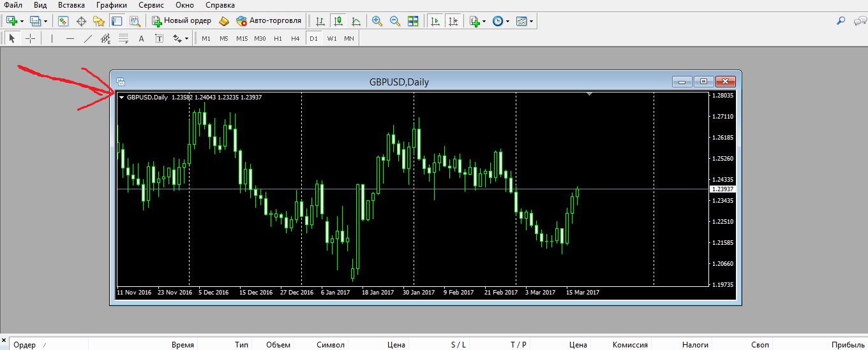Switch to M1 timeframe
This screenshot has height=350, width=868.
[x=206, y=38]
